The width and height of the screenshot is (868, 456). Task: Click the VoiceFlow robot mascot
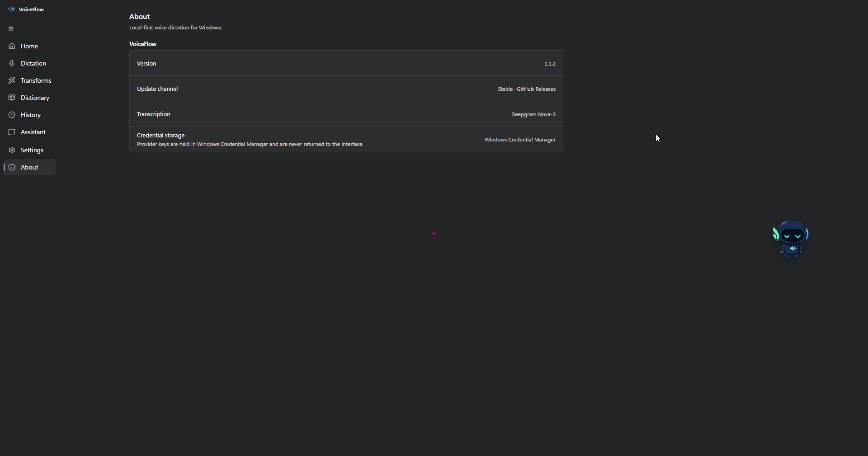pos(791,240)
